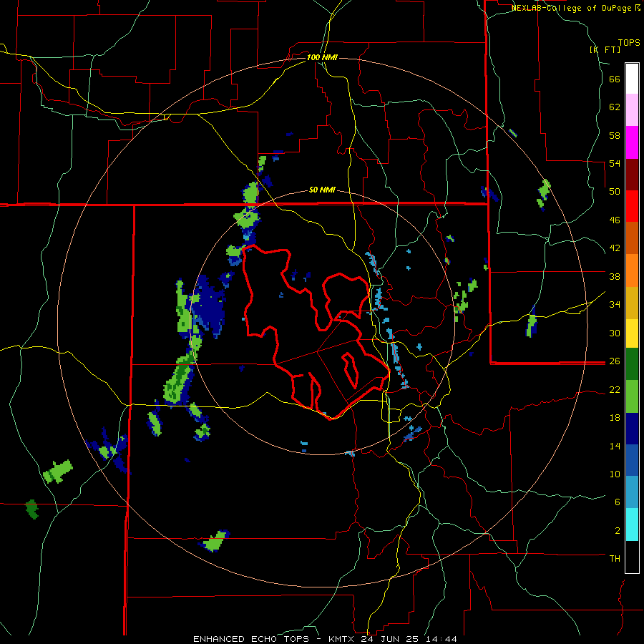
Task: Click the "14" legend value
Action: pyautogui.click(x=615, y=446)
